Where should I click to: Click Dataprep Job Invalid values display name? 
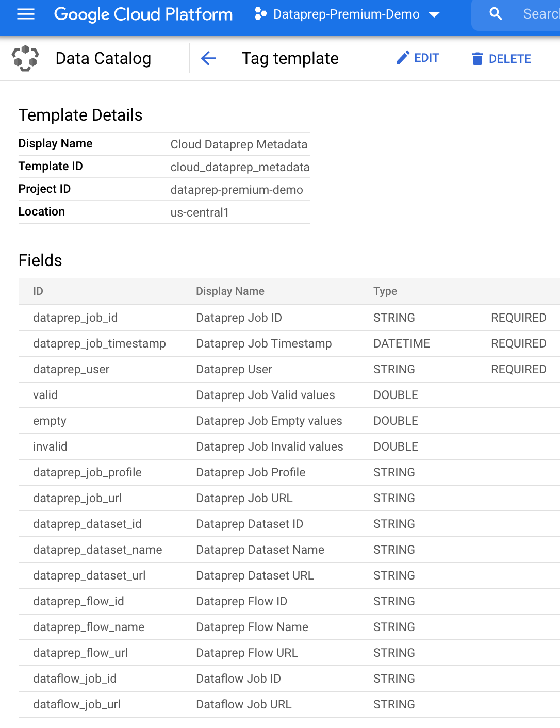click(270, 446)
